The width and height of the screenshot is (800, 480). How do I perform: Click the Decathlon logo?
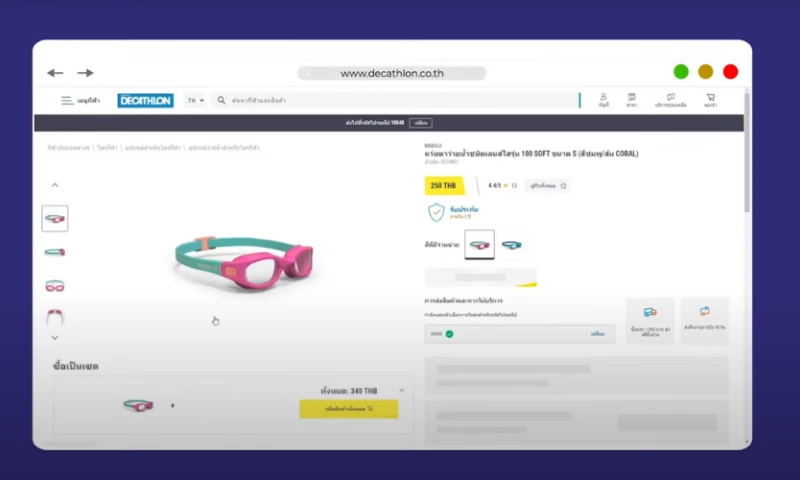tap(145, 100)
